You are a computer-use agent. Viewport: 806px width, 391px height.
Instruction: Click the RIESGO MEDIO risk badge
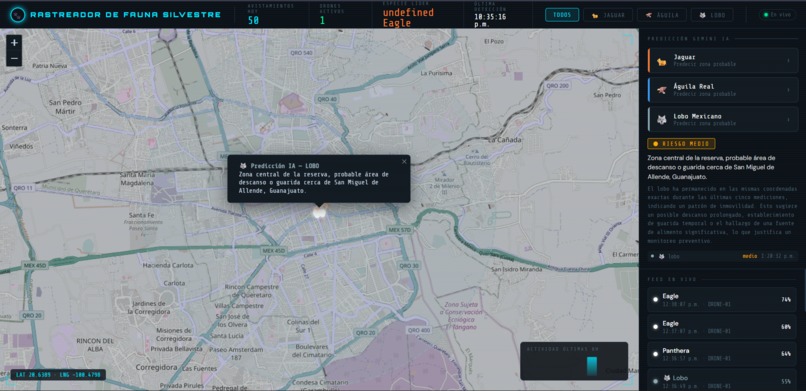[x=681, y=144]
